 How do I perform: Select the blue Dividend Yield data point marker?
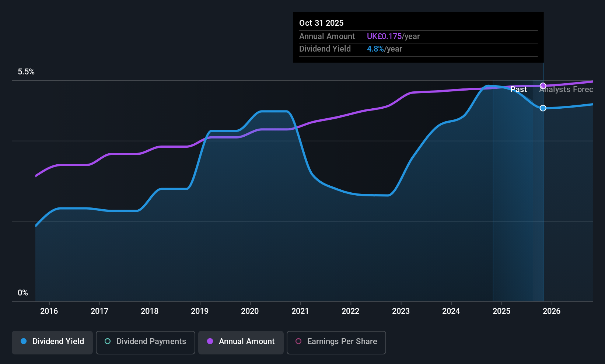tap(543, 108)
